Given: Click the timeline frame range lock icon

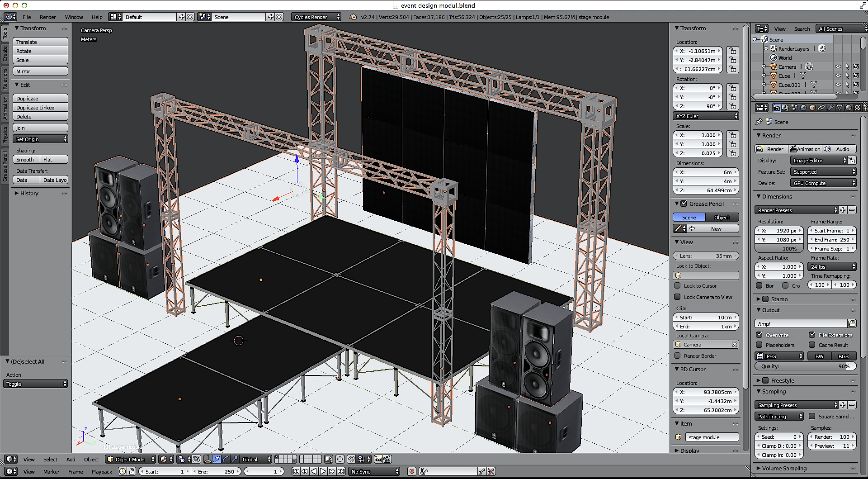Looking at the screenshot, I should pyautogui.click(x=132, y=471).
